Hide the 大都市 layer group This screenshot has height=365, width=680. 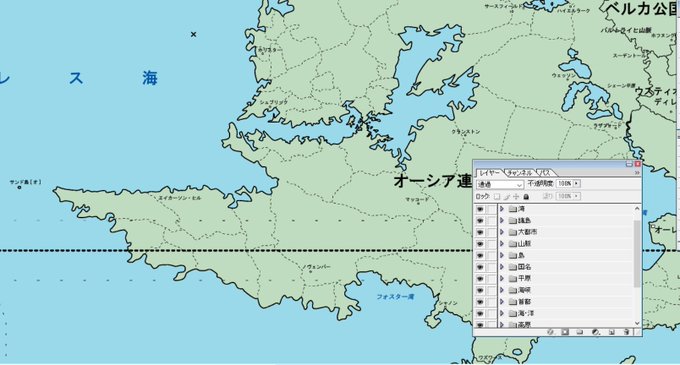coord(480,232)
